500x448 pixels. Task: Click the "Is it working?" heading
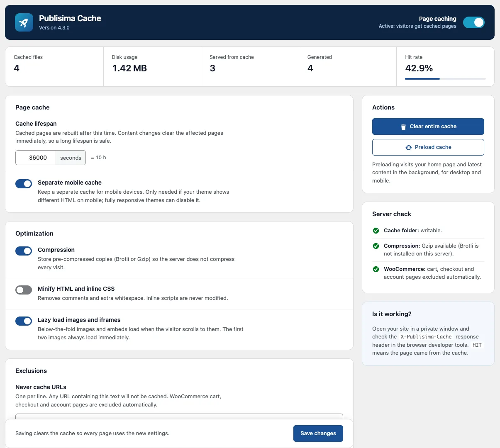coord(392,314)
